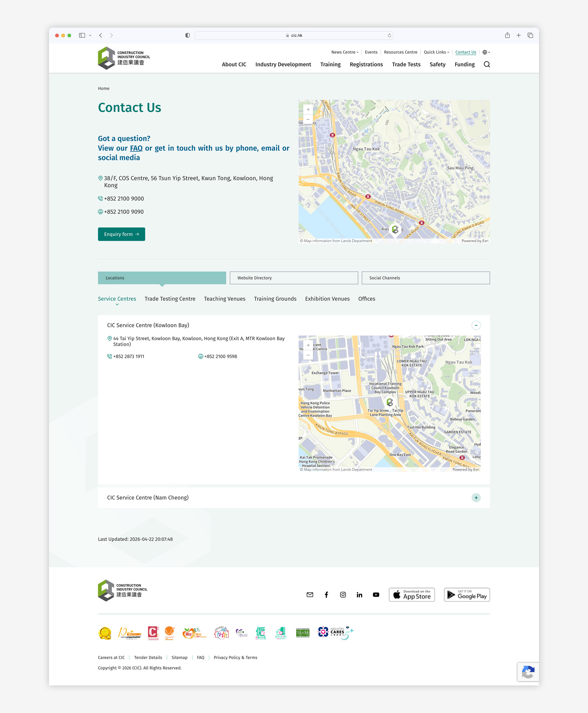Open Industry Development menu

[x=283, y=64]
